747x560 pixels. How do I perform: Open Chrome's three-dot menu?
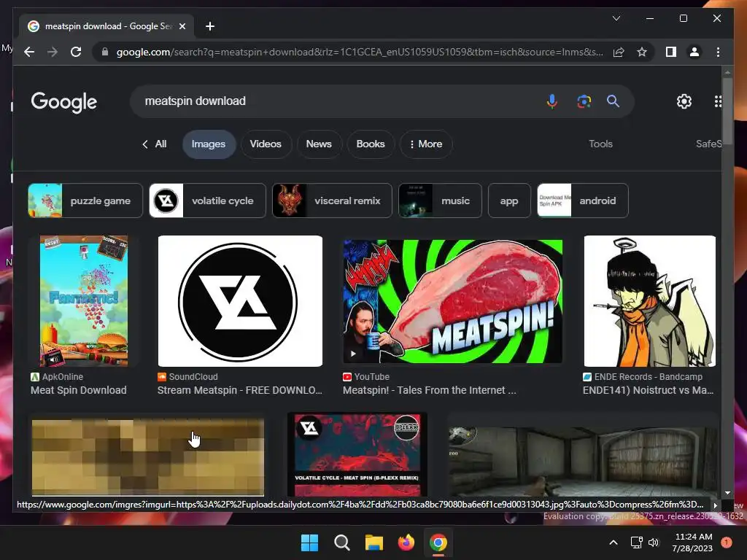pyautogui.click(x=718, y=52)
